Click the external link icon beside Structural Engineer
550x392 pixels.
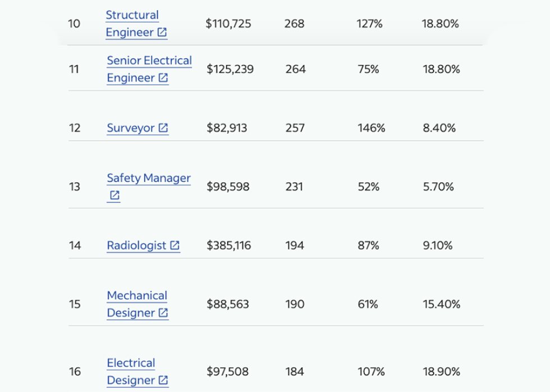point(161,33)
